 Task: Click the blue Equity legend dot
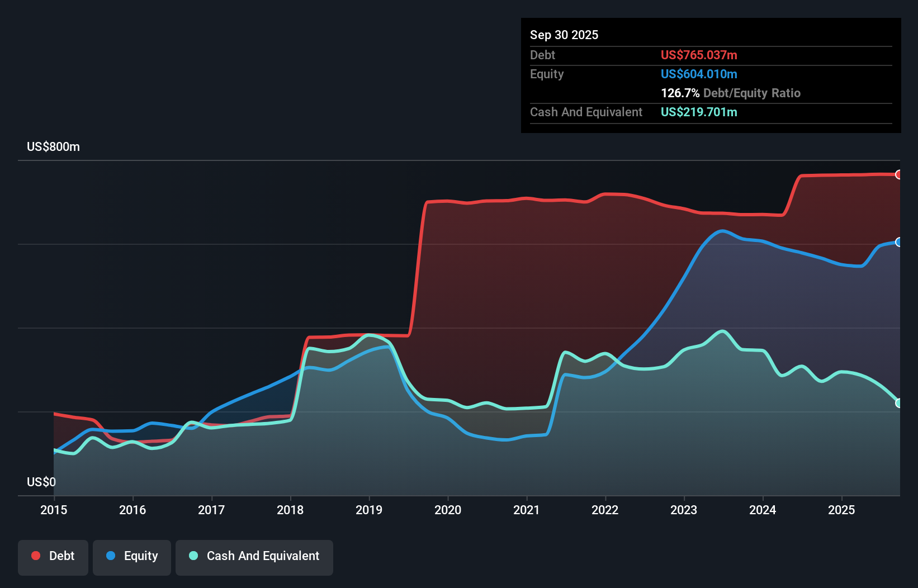[111, 556]
